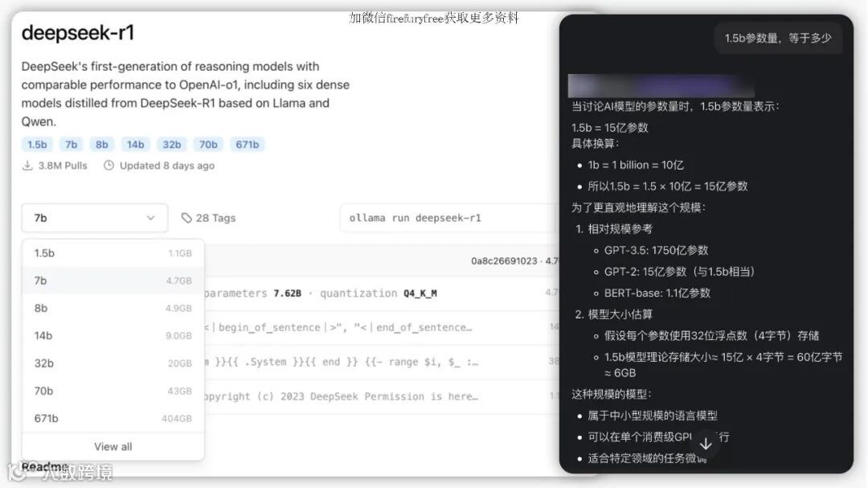Click the dropdown chevron arrow beside 7b
Screen dimensions: 868x488
pyautogui.click(x=150, y=218)
